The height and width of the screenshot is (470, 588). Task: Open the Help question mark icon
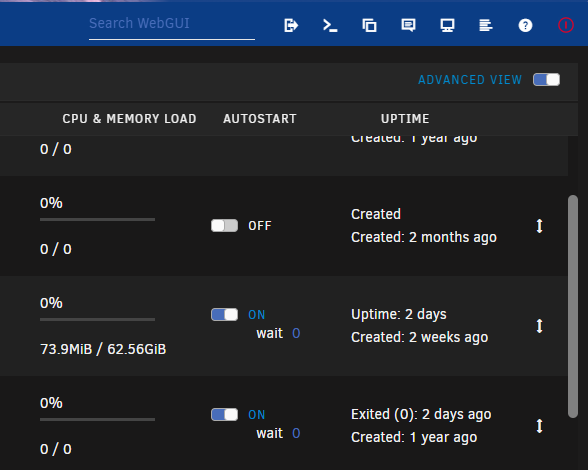click(x=525, y=26)
